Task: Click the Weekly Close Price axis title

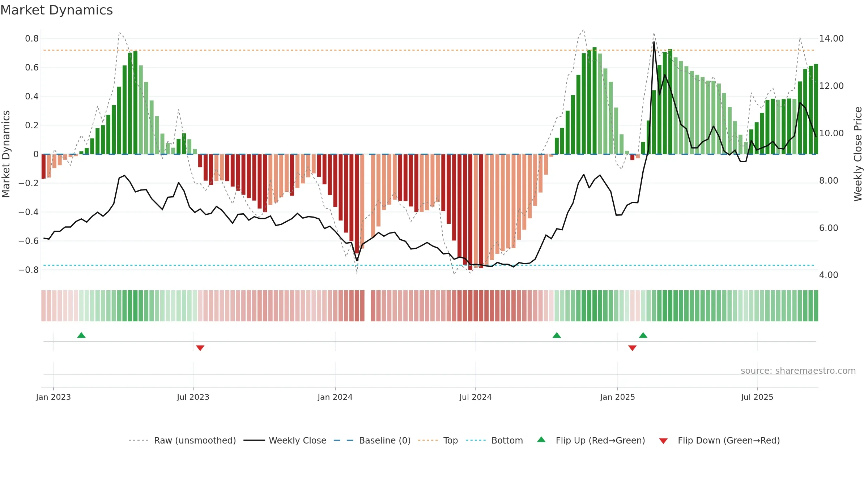Action: coord(858,154)
